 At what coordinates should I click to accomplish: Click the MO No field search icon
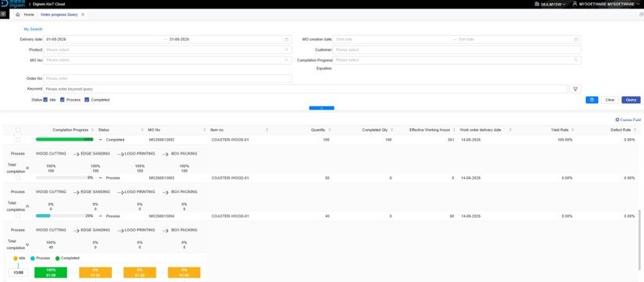pyautogui.click(x=286, y=60)
